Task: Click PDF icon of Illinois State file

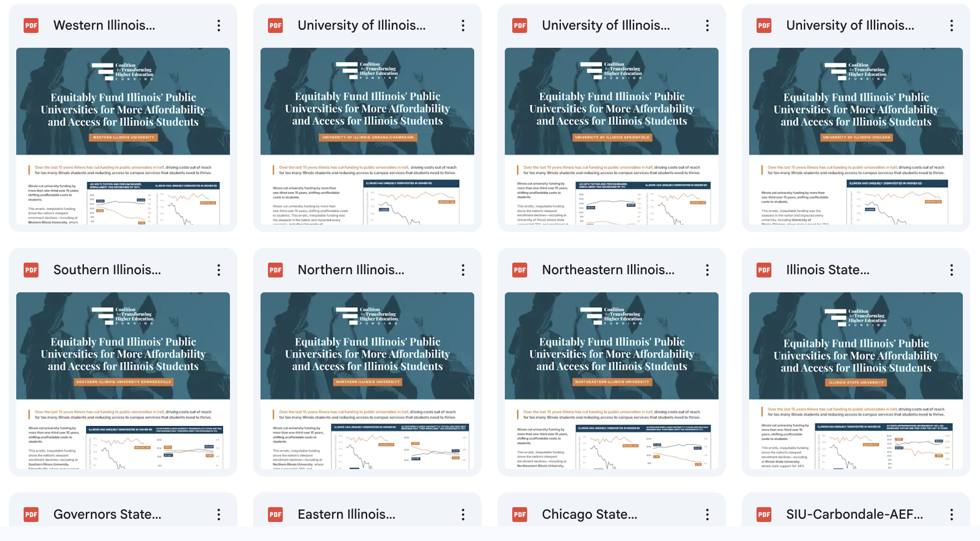Action: [764, 270]
